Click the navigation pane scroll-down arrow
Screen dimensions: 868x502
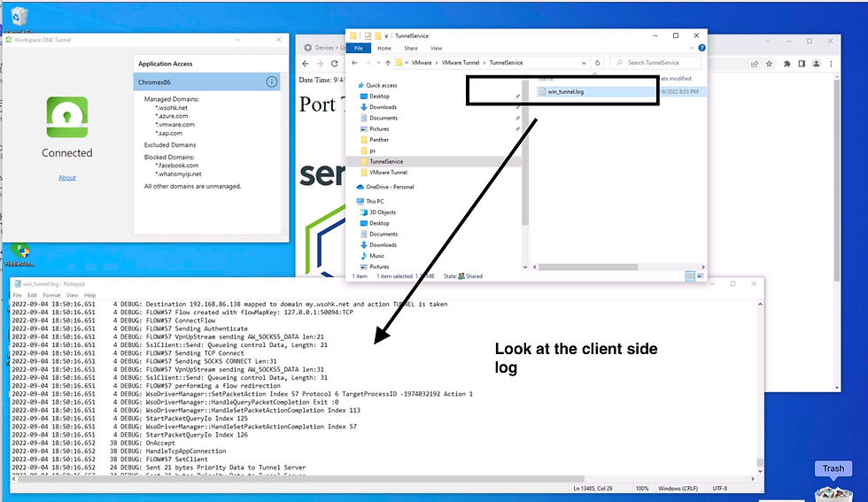click(525, 266)
